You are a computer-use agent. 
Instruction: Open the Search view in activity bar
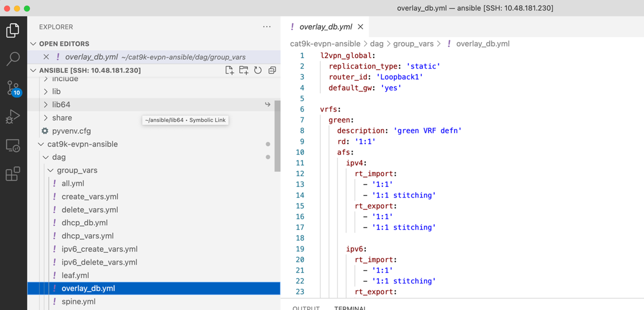point(13,59)
